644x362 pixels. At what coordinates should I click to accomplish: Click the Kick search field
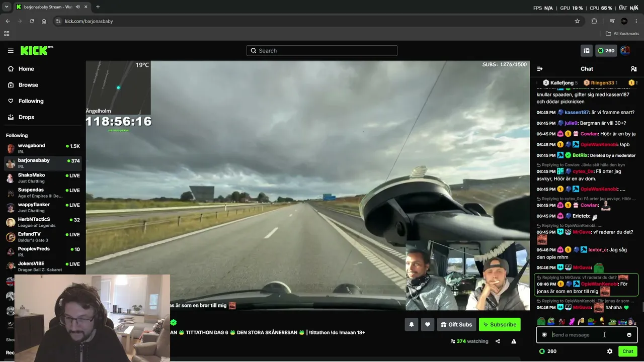coord(322,51)
